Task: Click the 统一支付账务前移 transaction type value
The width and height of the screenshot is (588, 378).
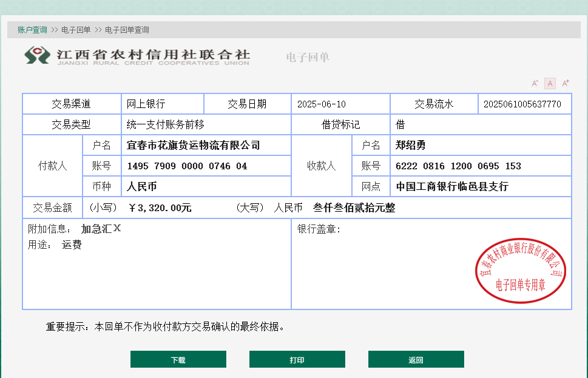Action: tap(166, 124)
